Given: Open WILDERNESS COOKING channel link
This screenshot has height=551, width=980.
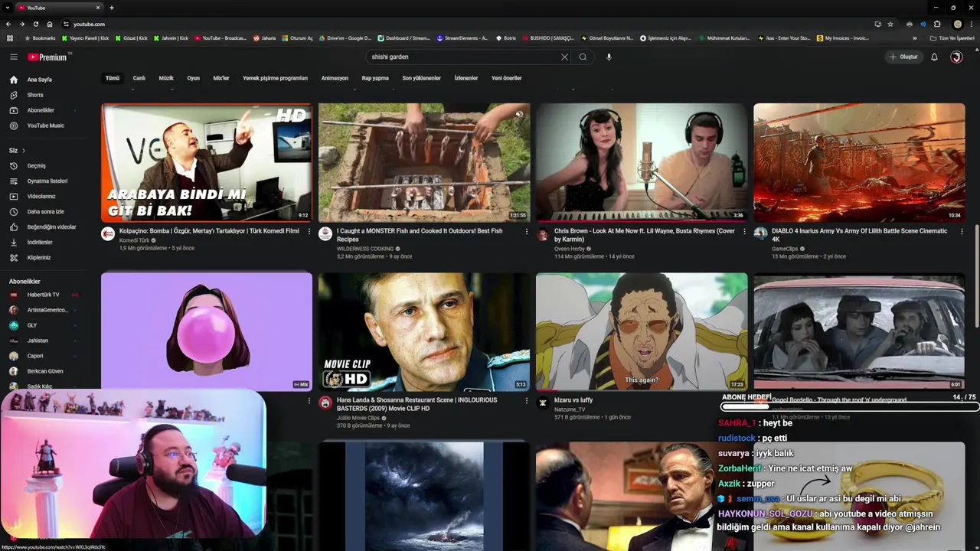Looking at the screenshot, I should [x=365, y=249].
